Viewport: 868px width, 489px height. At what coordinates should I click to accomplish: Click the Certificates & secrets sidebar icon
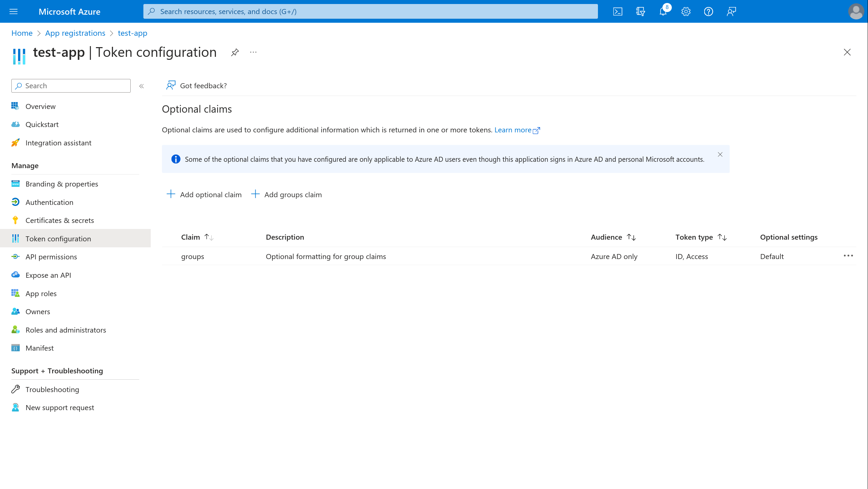(15, 220)
